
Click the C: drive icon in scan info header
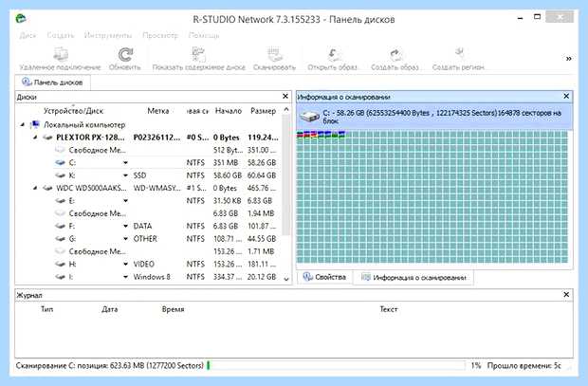point(309,117)
